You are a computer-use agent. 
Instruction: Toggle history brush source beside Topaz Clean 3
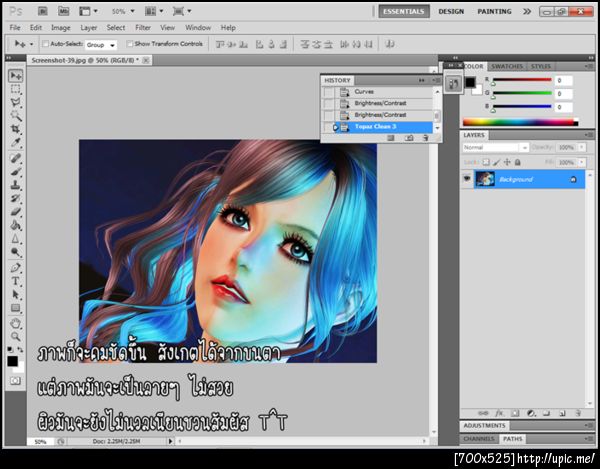coord(329,127)
